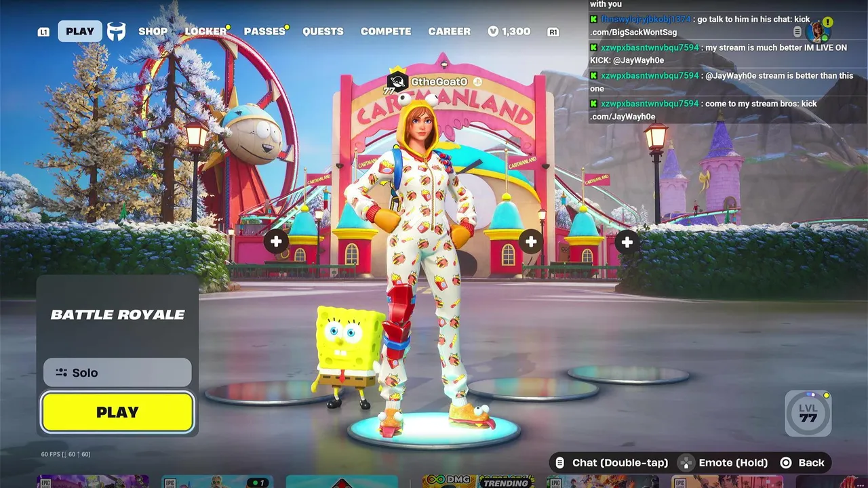Click the d-pad icon beside Emote
Viewport: 868px width, 488px height.
pos(687,463)
